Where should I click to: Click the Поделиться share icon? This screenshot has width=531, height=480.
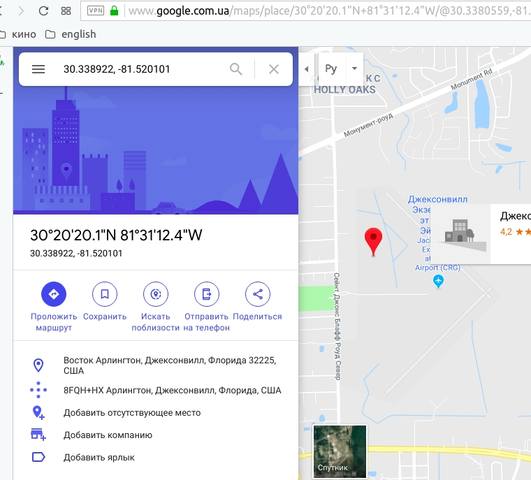258,294
